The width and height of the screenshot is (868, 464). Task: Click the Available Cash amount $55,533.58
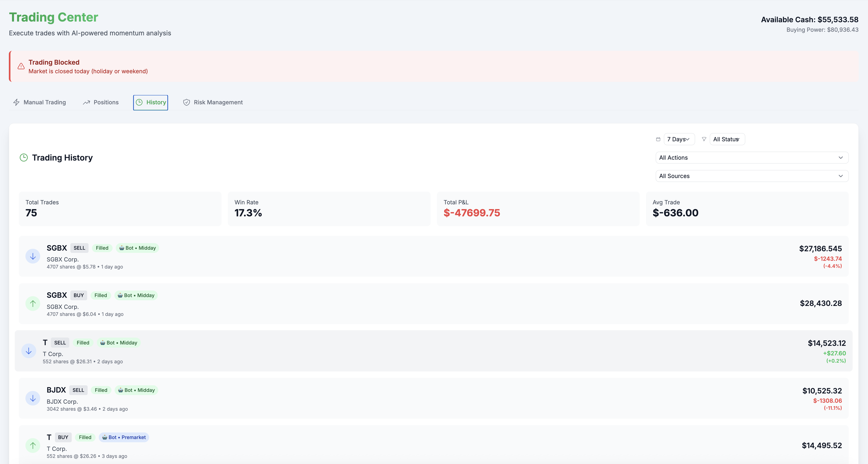point(838,20)
